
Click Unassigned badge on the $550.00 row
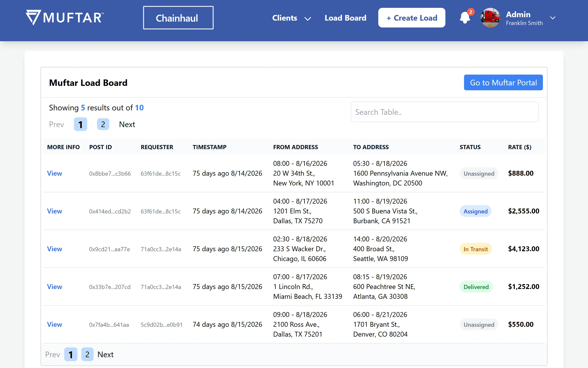(479, 325)
